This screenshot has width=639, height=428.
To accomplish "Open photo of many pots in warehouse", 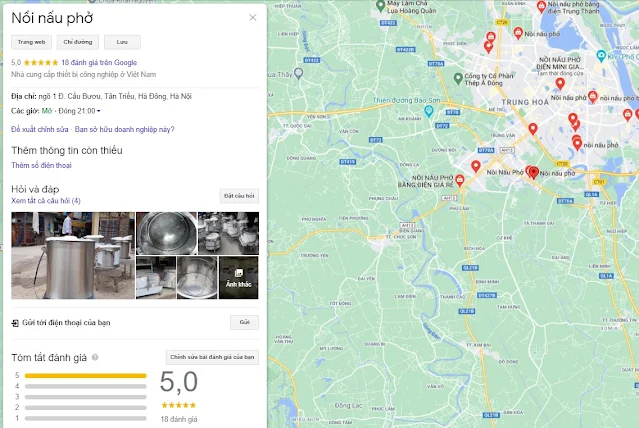I will [x=228, y=233].
